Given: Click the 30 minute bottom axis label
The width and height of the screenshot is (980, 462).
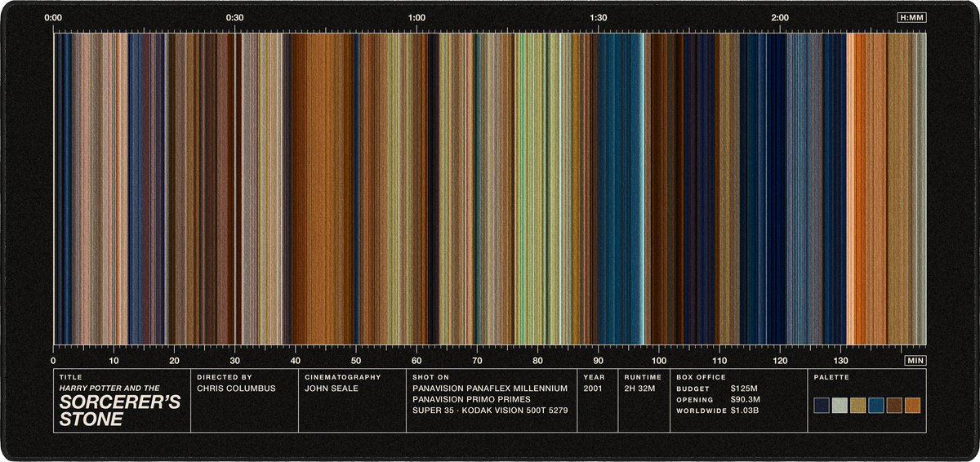Looking at the screenshot, I should 234,360.
